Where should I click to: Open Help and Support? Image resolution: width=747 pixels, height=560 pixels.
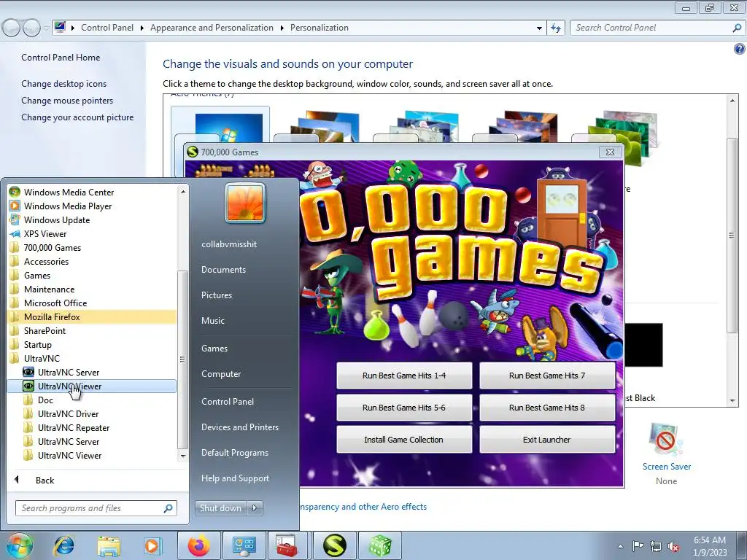click(235, 478)
